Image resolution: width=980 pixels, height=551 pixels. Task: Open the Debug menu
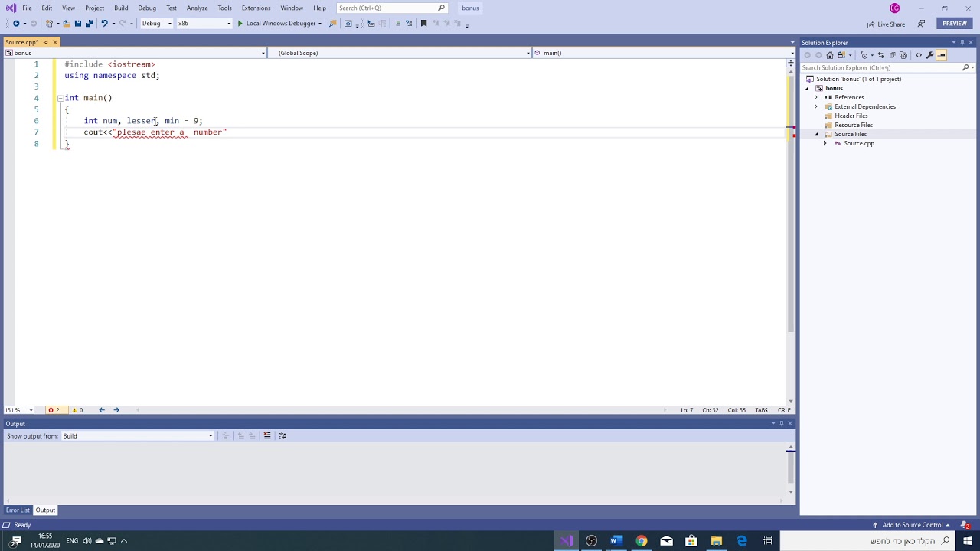tap(147, 8)
